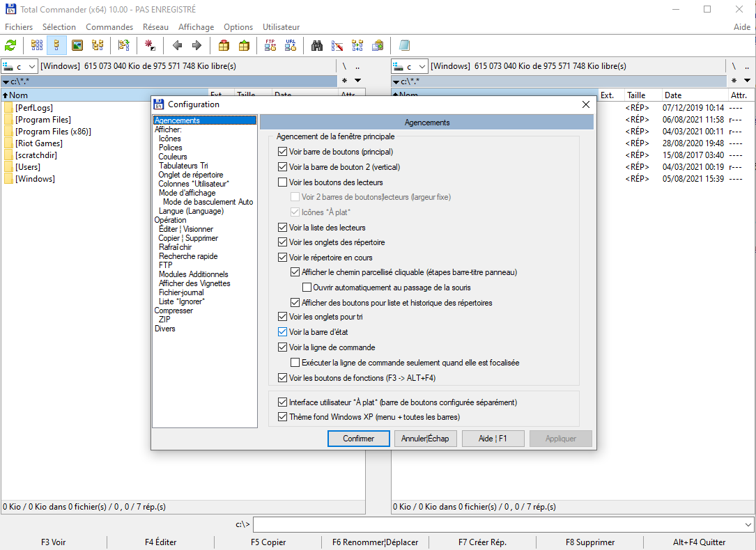Viewport: 756px width, 550px height.
Task: Open right panel favorites asterisk button
Action: coord(734,81)
